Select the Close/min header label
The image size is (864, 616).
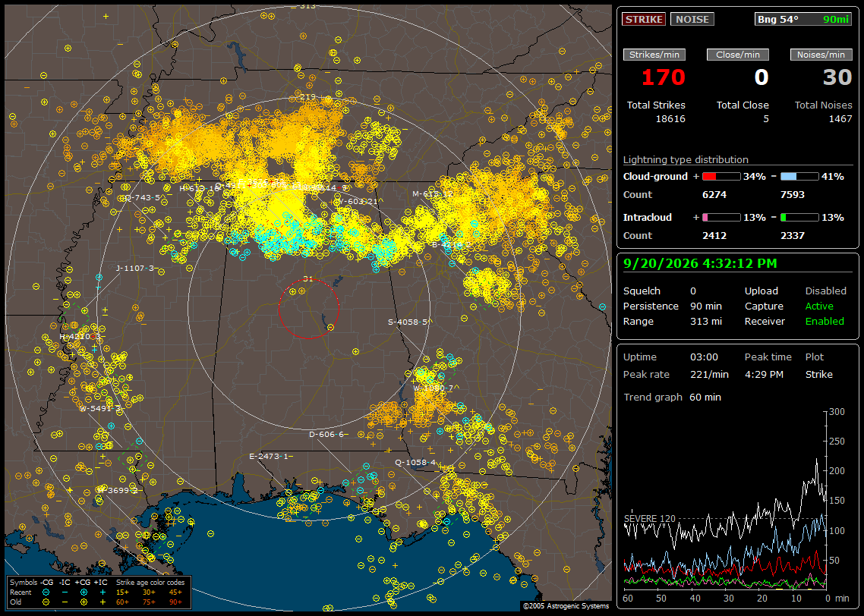[738, 55]
